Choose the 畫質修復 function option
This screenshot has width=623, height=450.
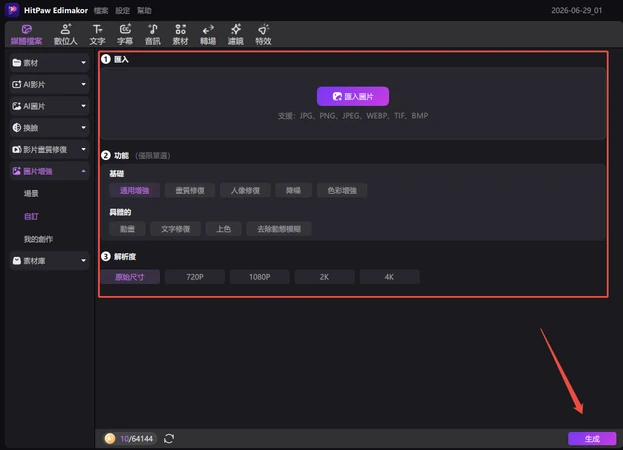190,191
